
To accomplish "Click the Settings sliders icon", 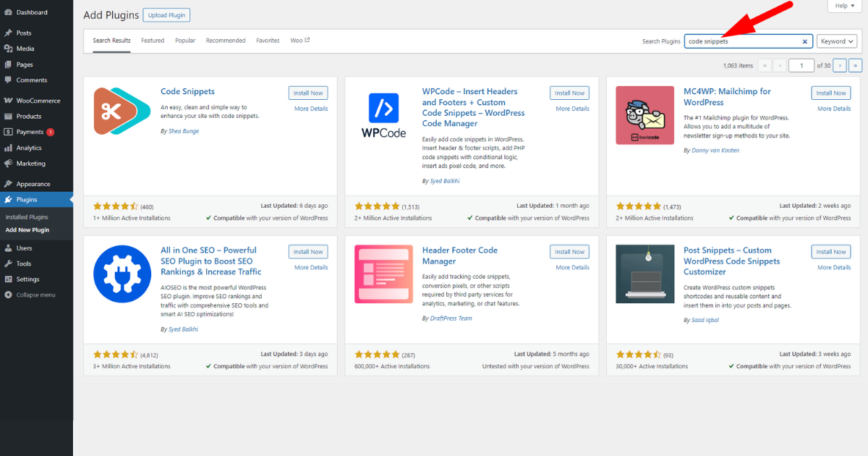I will click(8, 279).
